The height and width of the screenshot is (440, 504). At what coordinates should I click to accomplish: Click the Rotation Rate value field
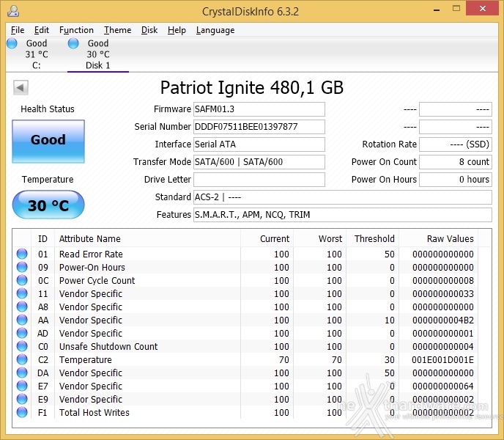456,144
